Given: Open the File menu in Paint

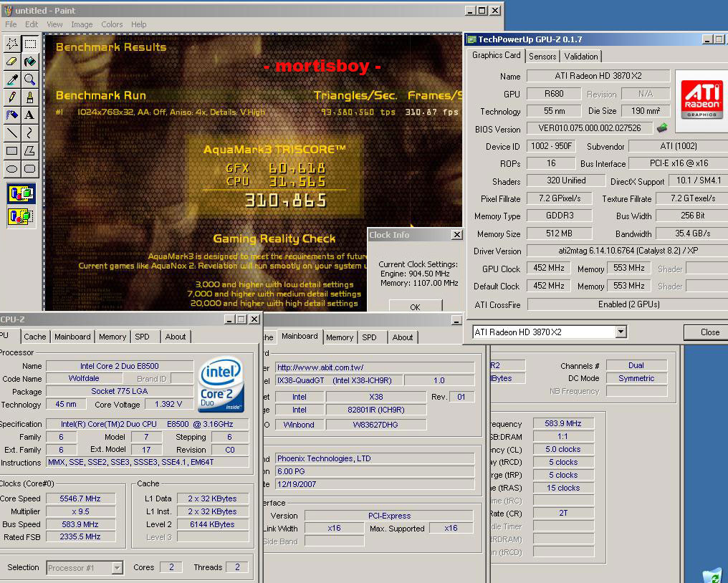Looking at the screenshot, I should [x=11, y=24].
